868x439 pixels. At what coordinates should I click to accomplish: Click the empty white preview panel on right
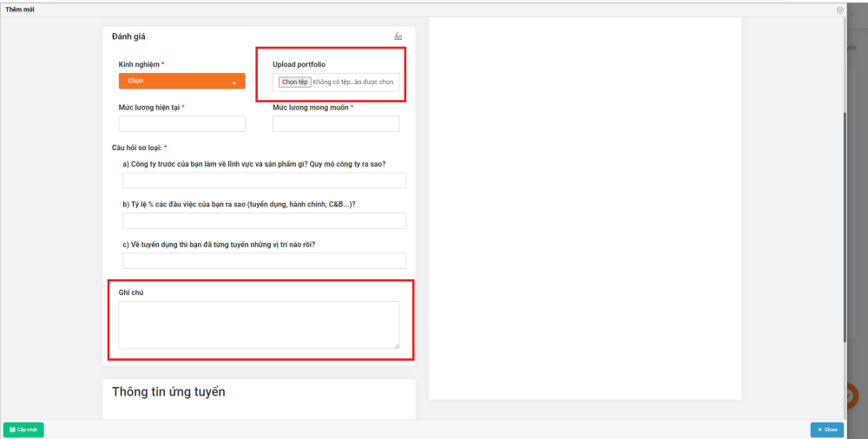click(585, 208)
